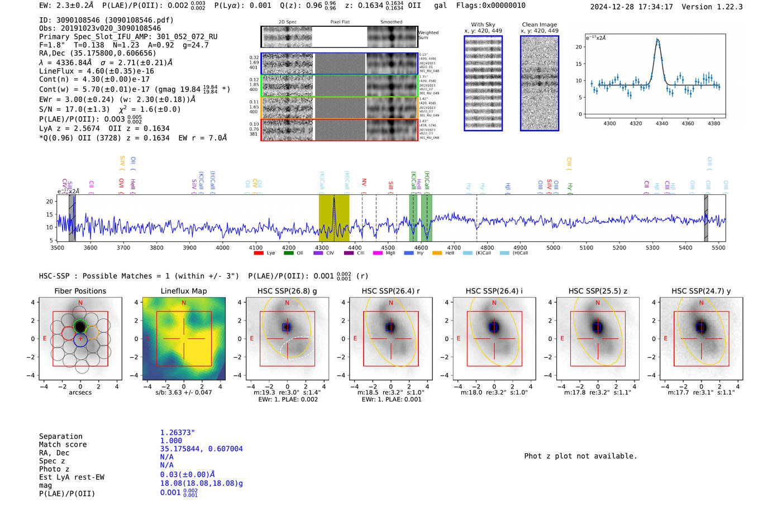Click the Smoothed column header
The width and height of the screenshot is (782, 532).
pos(392,22)
